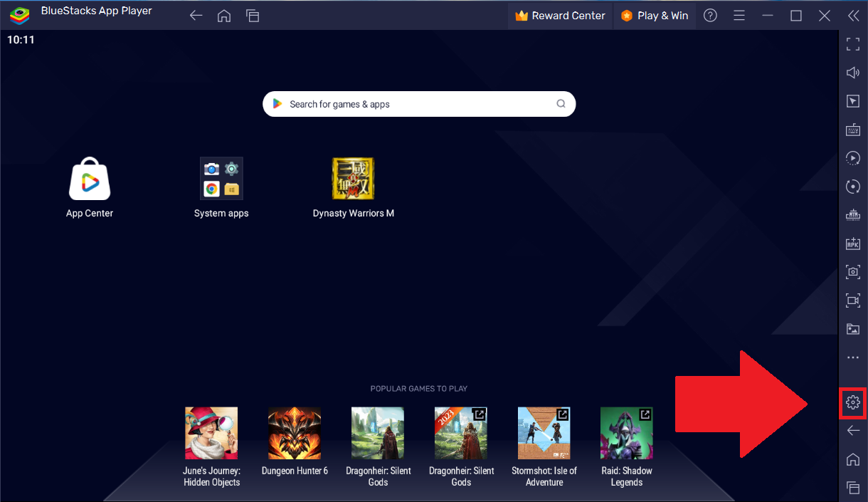The image size is (868, 502).
Task: Select the Dungeon Hunter 6 game
Action: point(295,433)
